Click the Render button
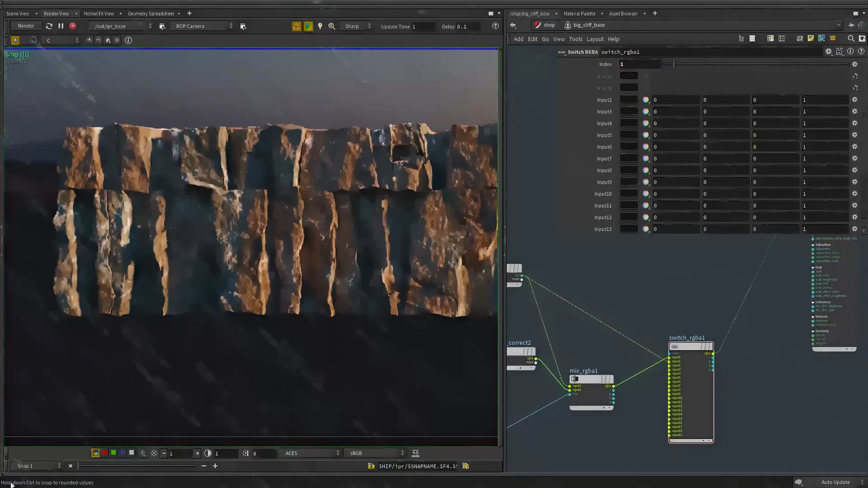 pos(26,26)
